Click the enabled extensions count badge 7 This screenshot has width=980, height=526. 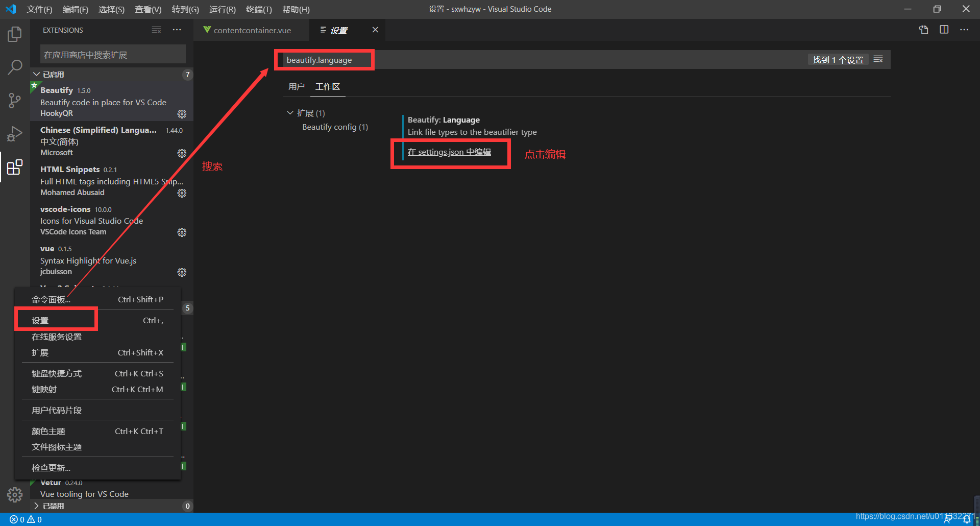coord(187,75)
